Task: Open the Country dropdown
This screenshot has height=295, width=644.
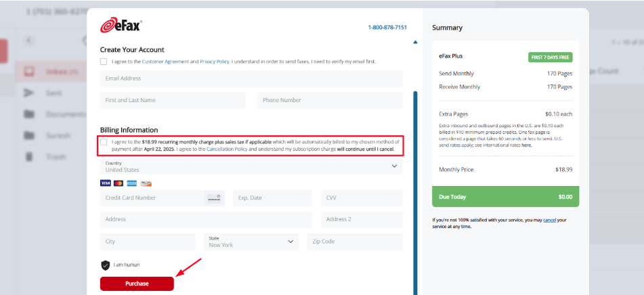Action: [x=251, y=166]
